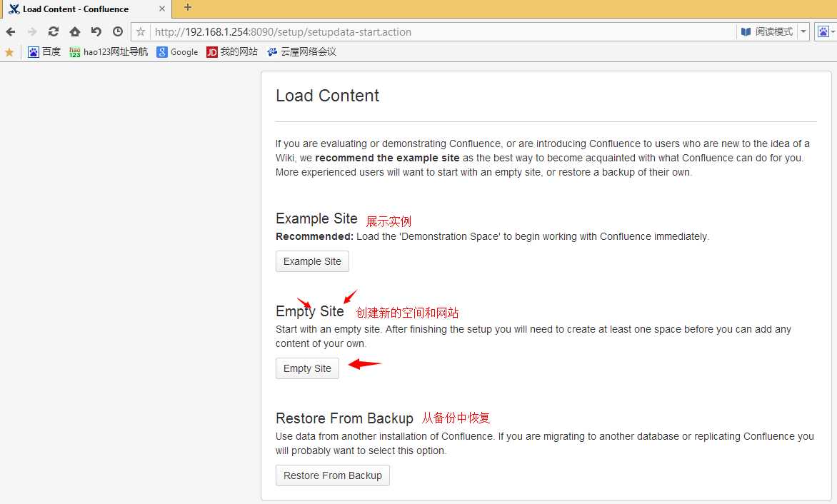Click the Empty Site button

(x=307, y=368)
